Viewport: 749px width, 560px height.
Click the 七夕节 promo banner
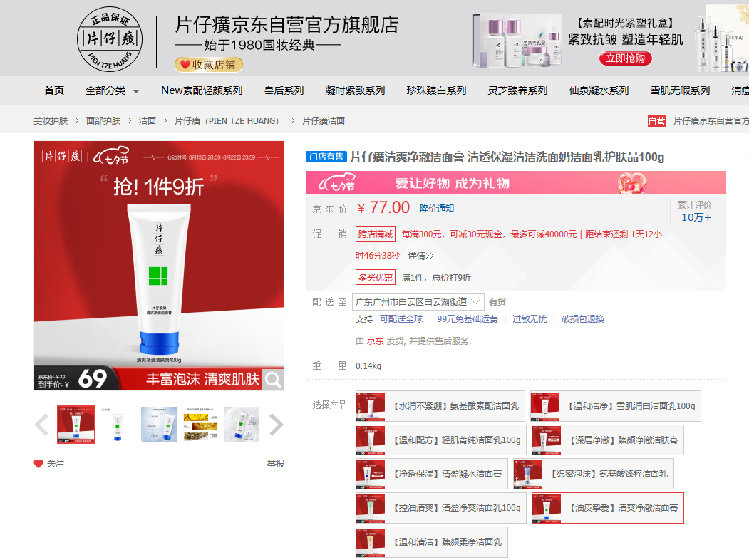coord(515,182)
